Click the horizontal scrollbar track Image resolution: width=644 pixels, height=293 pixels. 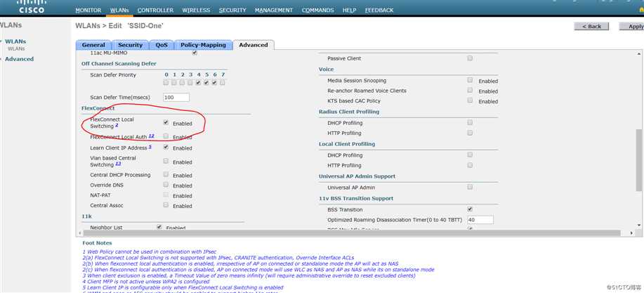point(355,233)
